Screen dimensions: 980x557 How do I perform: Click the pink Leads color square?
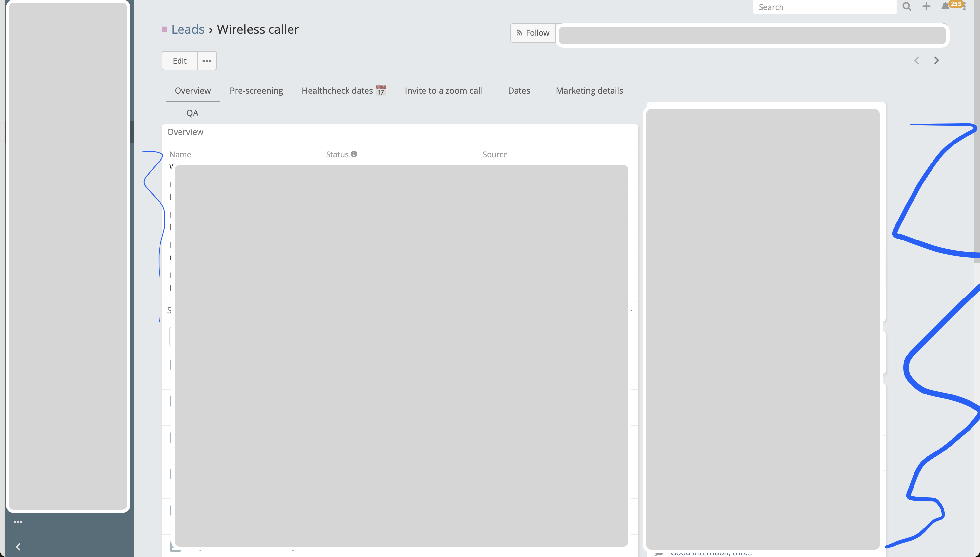pos(164,29)
